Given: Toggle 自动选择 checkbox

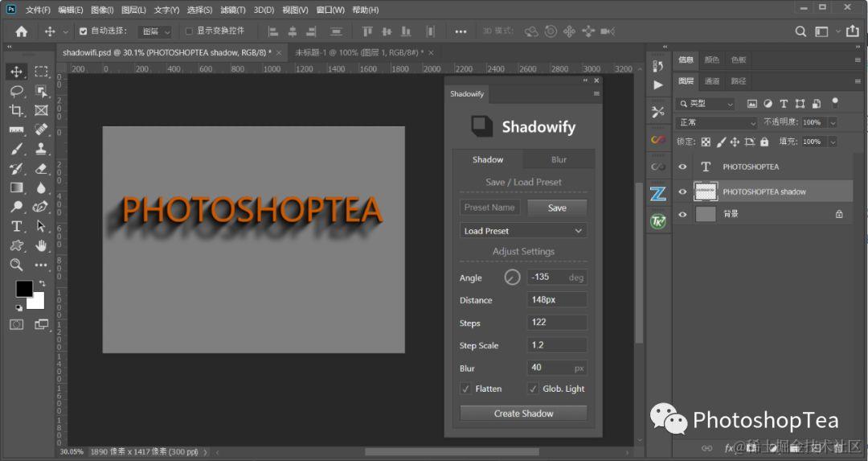Looking at the screenshot, I should 83,31.
